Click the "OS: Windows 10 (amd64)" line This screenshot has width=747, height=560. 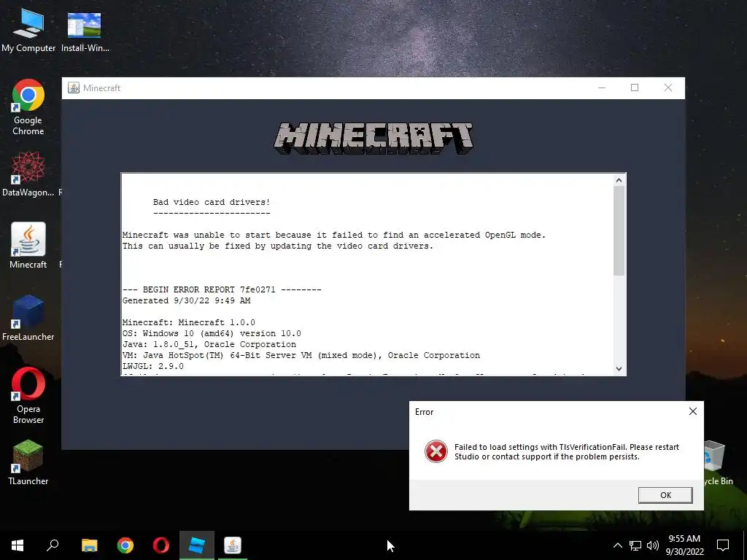[x=212, y=333]
